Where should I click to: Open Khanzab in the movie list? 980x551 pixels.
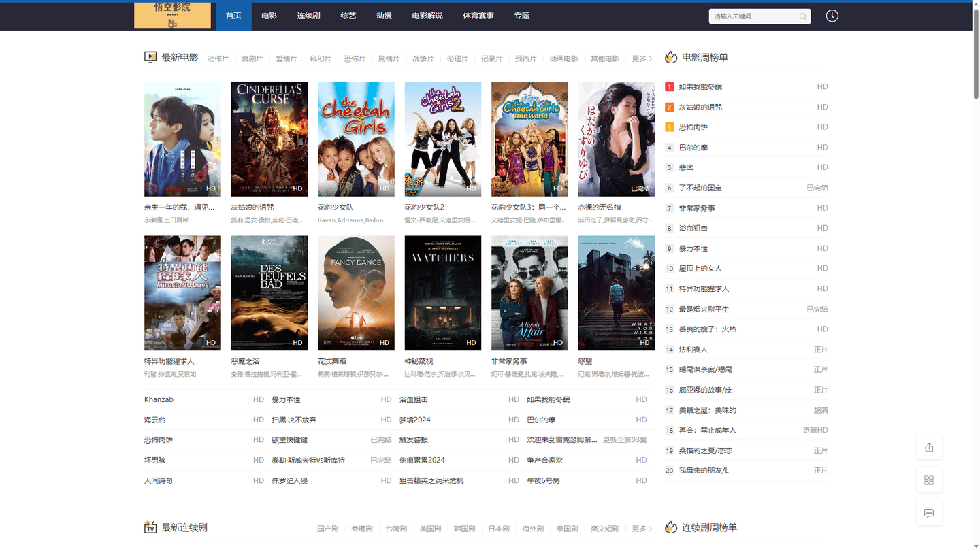click(x=159, y=399)
